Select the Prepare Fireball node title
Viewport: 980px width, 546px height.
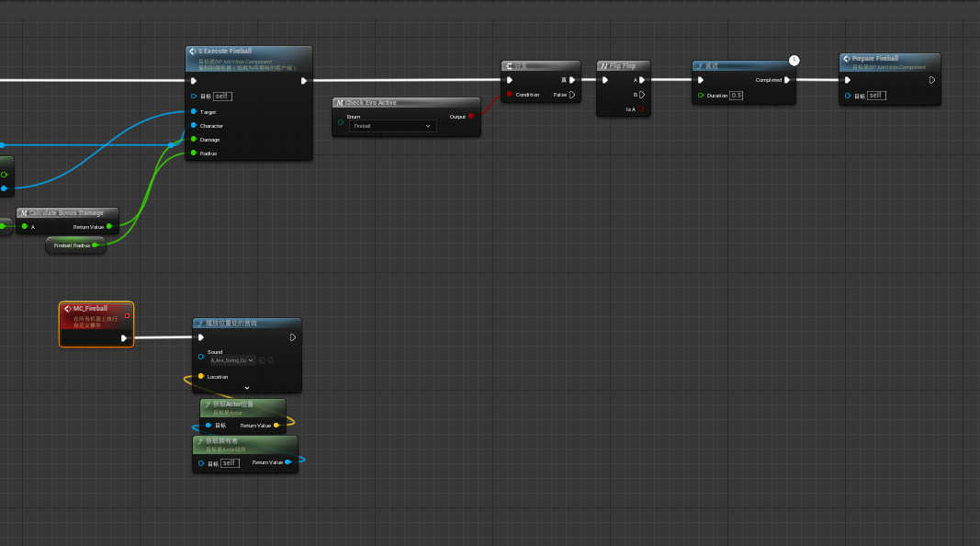pyautogui.click(x=875, y=58)
